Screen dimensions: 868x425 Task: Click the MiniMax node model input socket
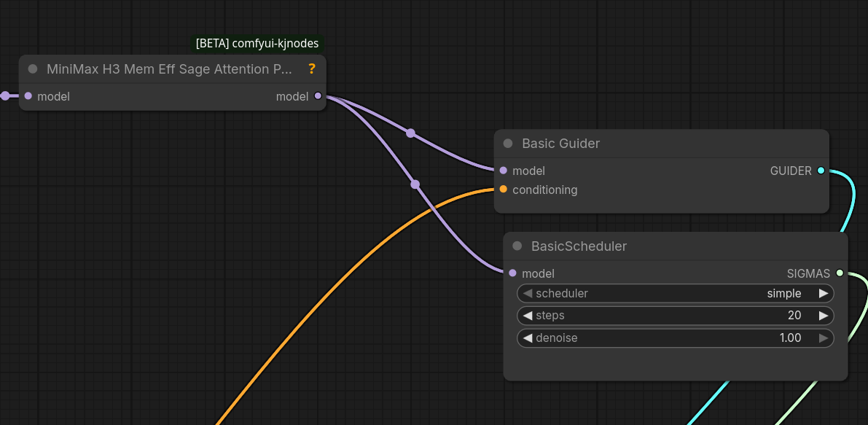click(x=28, y=96)
